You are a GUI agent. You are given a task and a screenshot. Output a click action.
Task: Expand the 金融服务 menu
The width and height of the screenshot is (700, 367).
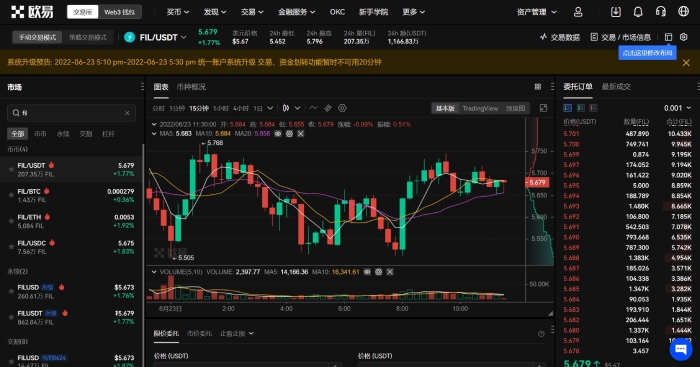(x=296, y=12)
